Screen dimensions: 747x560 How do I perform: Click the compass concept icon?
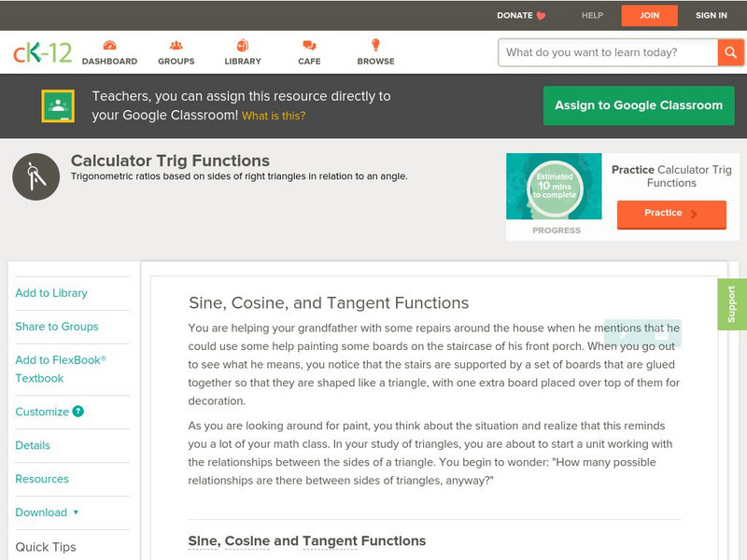click(x=35, y=176)
